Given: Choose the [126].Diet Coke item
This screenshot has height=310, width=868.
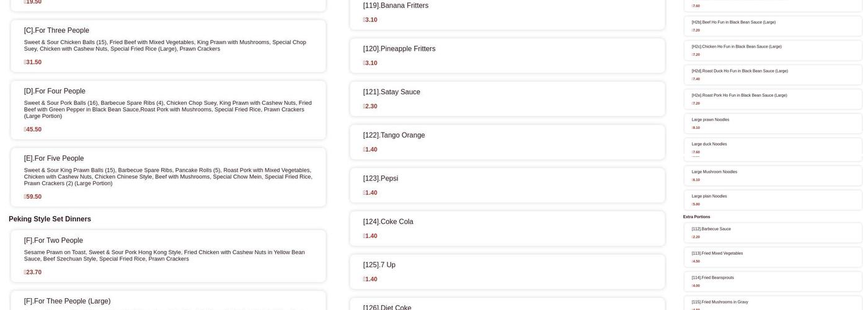Looking at the screenshot, I should (507, 305).
